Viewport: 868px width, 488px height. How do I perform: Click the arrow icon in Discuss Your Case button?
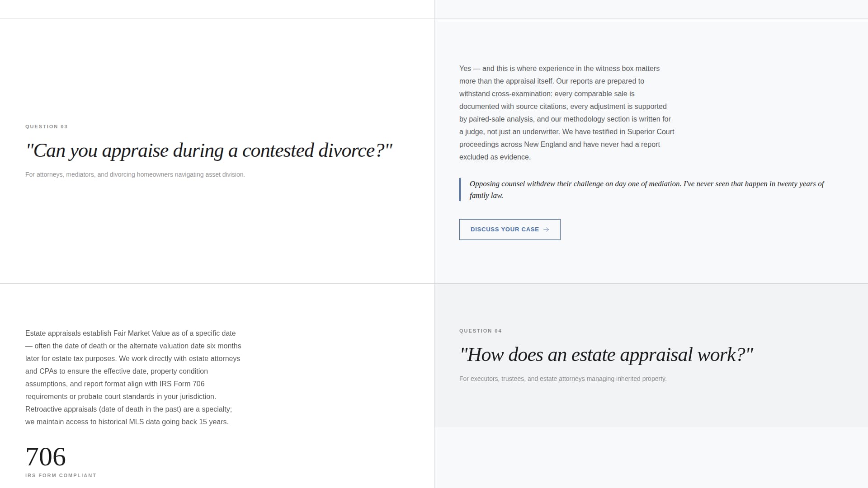point(547,230)
